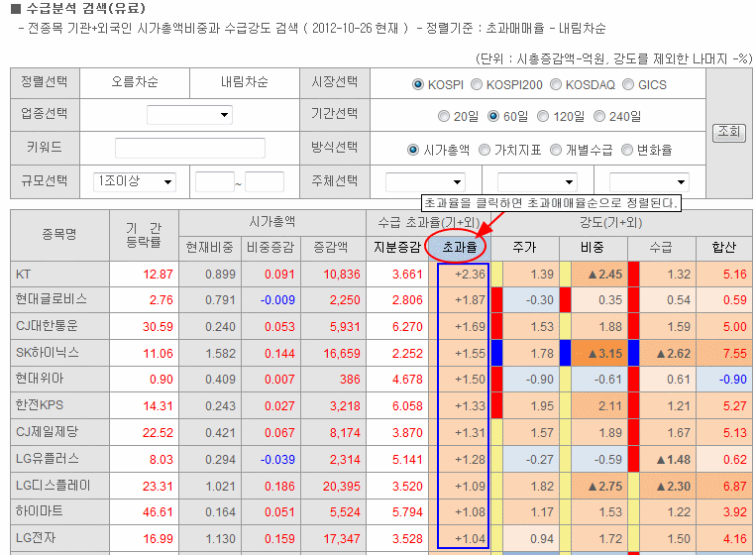Click the 주가 strength column header
Screen dimensions: 756x555
(x=524, y=248)
